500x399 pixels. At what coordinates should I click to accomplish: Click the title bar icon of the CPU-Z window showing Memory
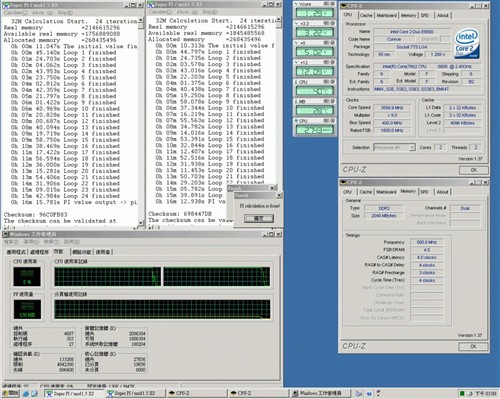tap(343, 182)
